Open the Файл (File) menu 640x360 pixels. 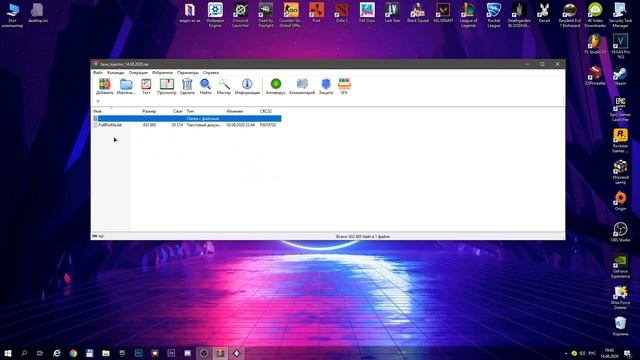point(98,73)
